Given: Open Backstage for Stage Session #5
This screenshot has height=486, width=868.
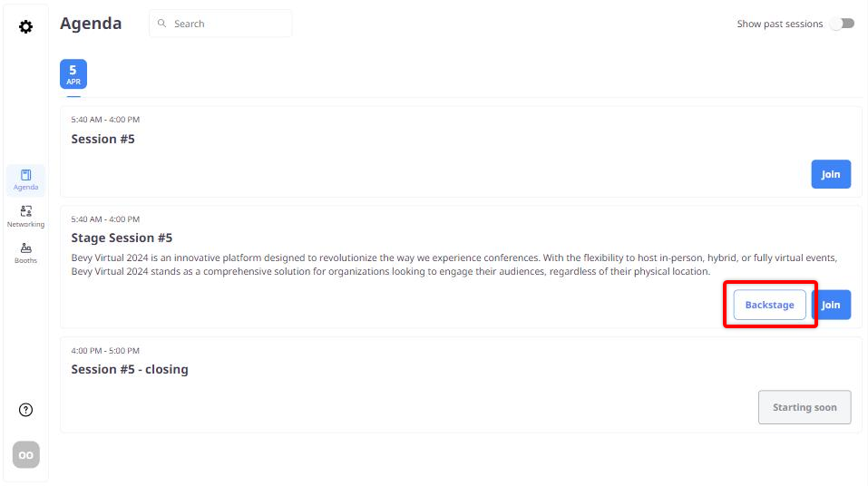Looking at the screenshot, I should (769, 305).
